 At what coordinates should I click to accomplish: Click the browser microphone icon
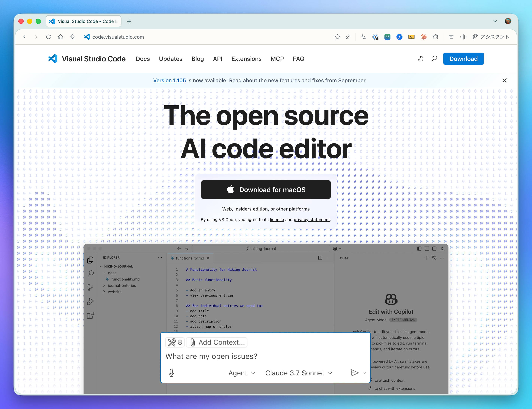click(x=72, y=37)
